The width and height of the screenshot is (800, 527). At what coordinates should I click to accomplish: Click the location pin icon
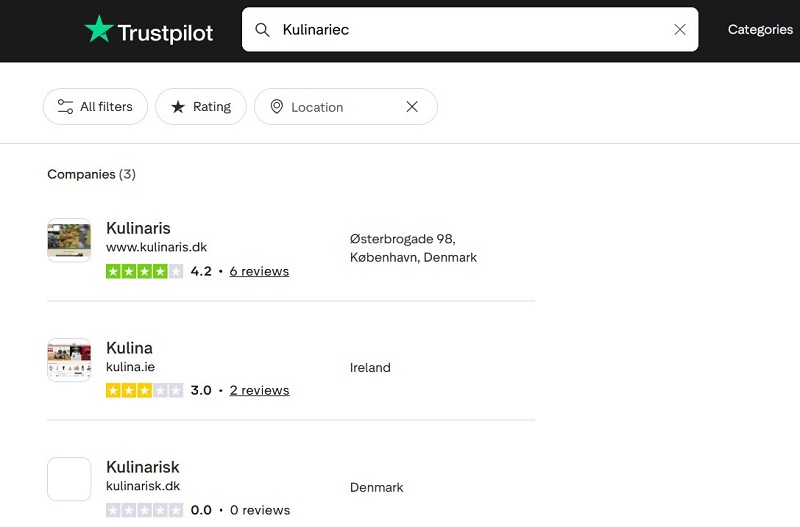click(277, 107)
